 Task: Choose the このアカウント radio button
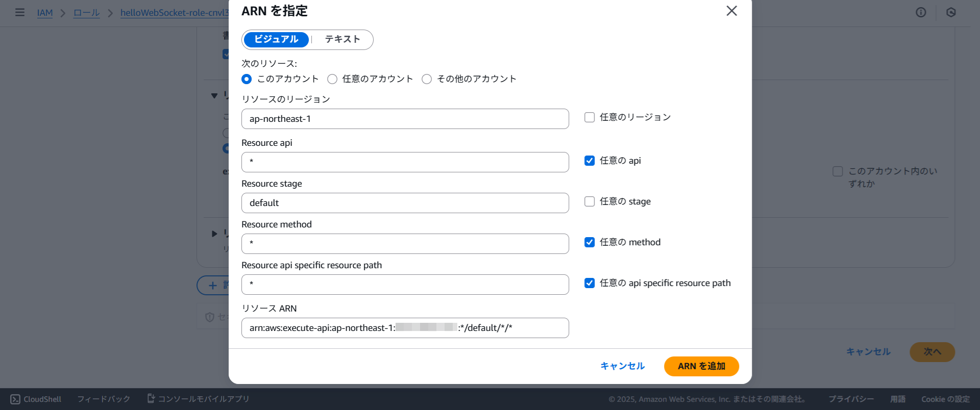point(247,79)
